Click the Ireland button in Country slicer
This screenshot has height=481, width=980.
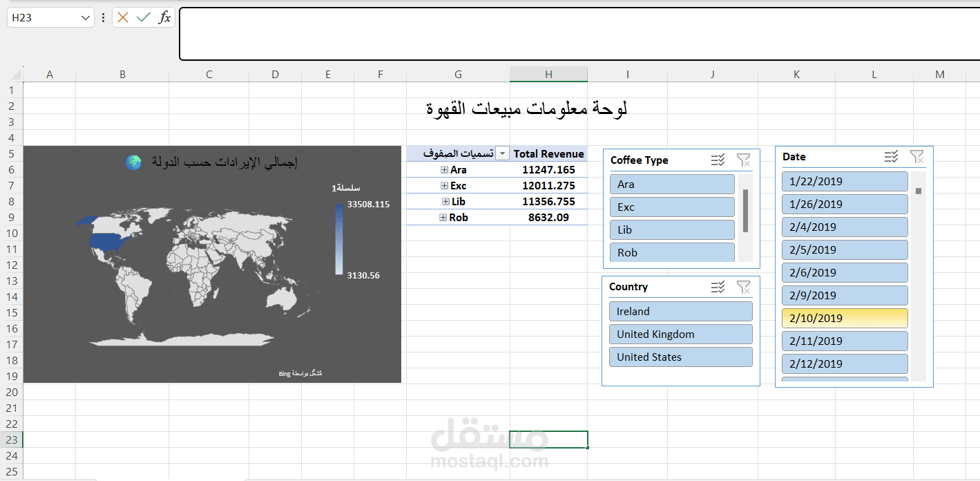680,311
